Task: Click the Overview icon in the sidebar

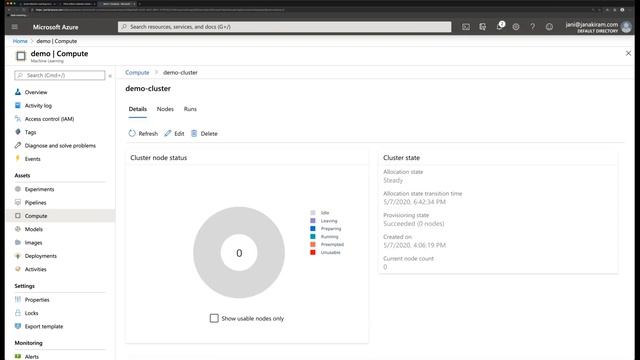Action: coord(18,92)
